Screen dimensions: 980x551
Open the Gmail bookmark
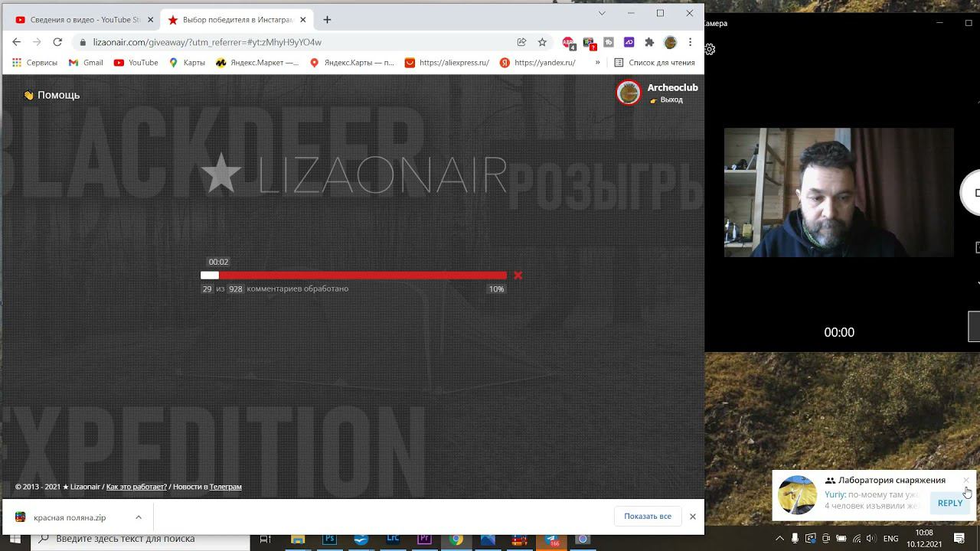pyautogui.click(x=86, y=63)
